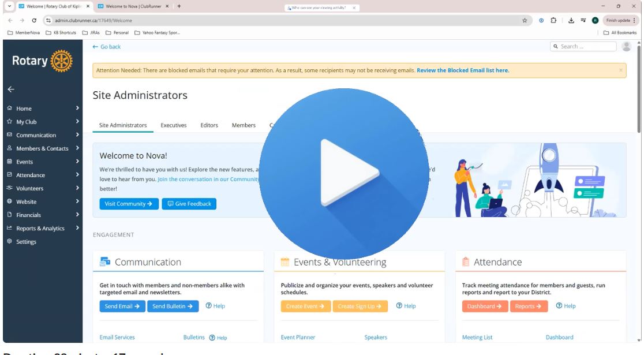
Task: Click the Create Event button
Action: click(x=306, y=306)
